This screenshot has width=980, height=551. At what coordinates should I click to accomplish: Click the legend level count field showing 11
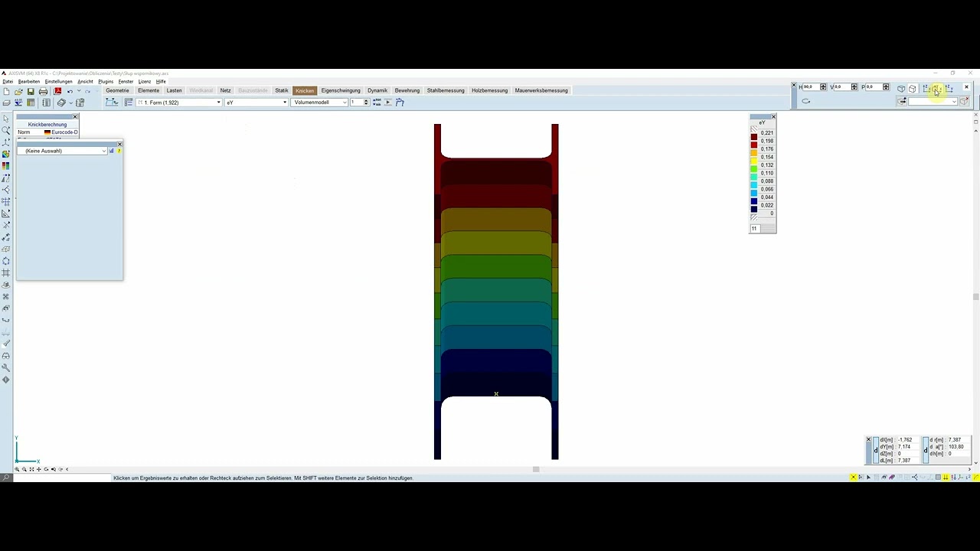coord(755,229)
